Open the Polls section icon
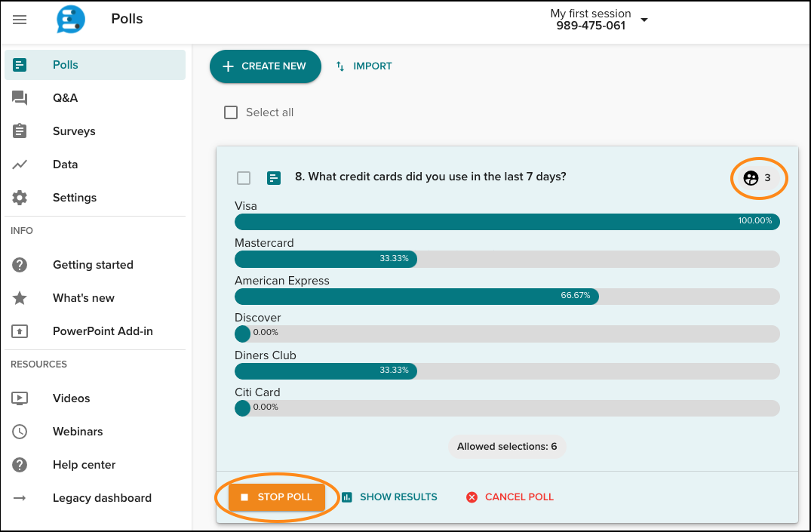This screenshot has height=532, width=811. [19, 65]
